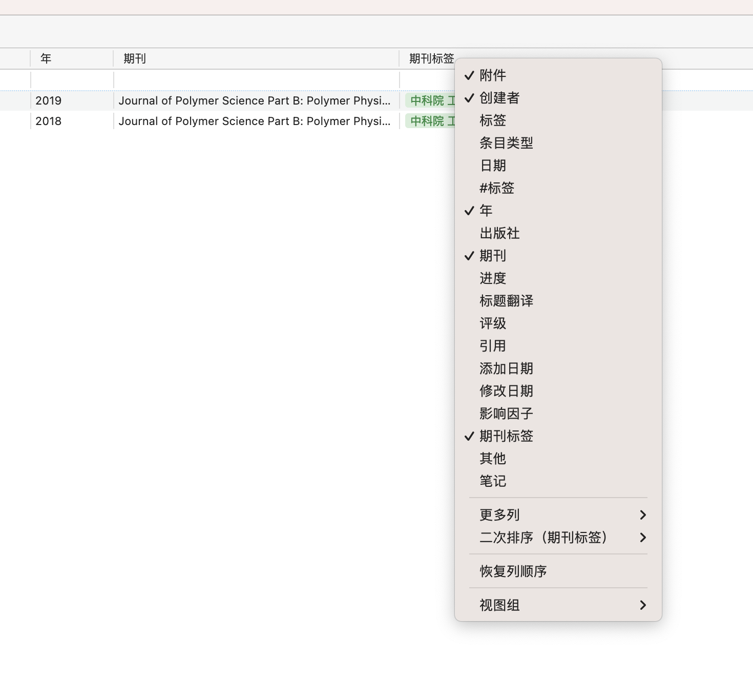Screen dimensions: 753x700
Task: Enable the 日期 column
Action: pos(558,166)
